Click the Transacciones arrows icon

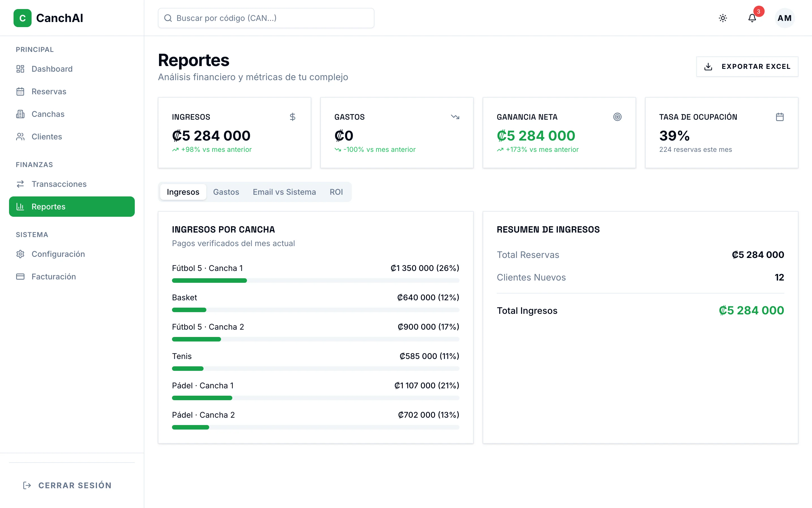20,184
